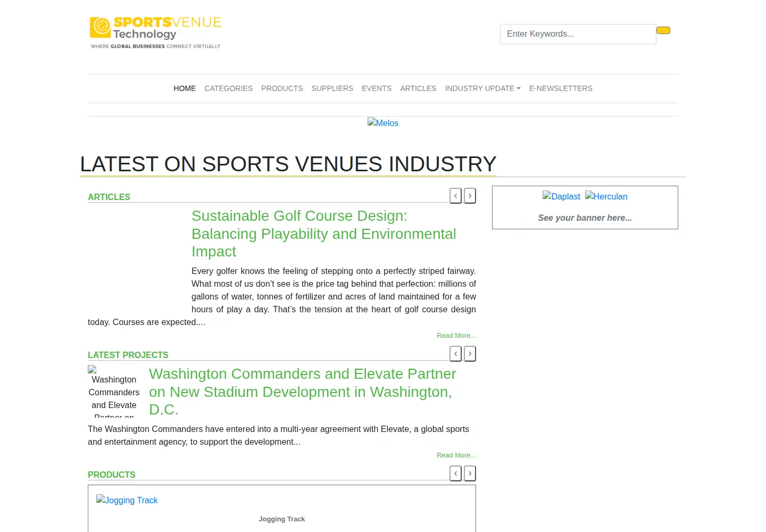This screenshot has width=766, height=532.
Task: Focus the Enter Keywords search field
Action: pyautogui.click(x=578, y=34)
